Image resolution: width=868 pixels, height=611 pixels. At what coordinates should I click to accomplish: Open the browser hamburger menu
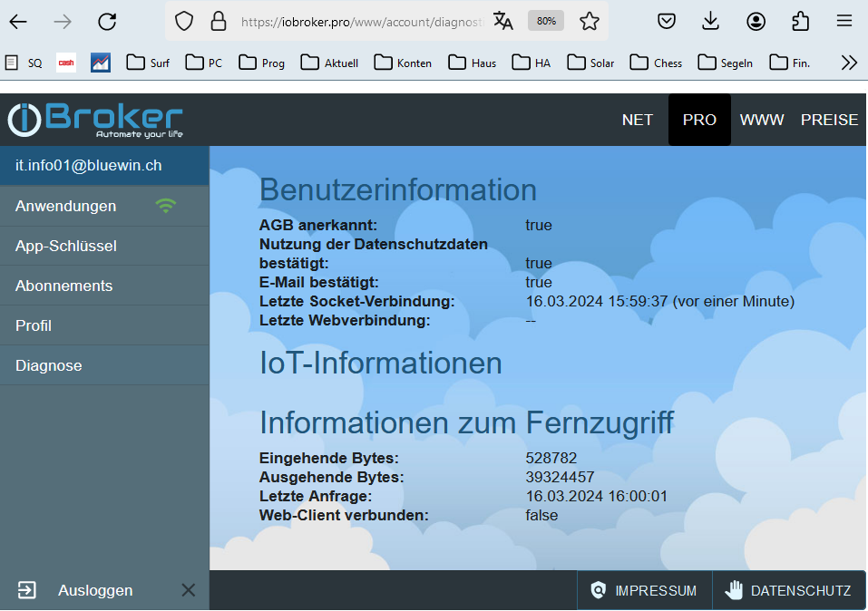[x=844, y=22]
